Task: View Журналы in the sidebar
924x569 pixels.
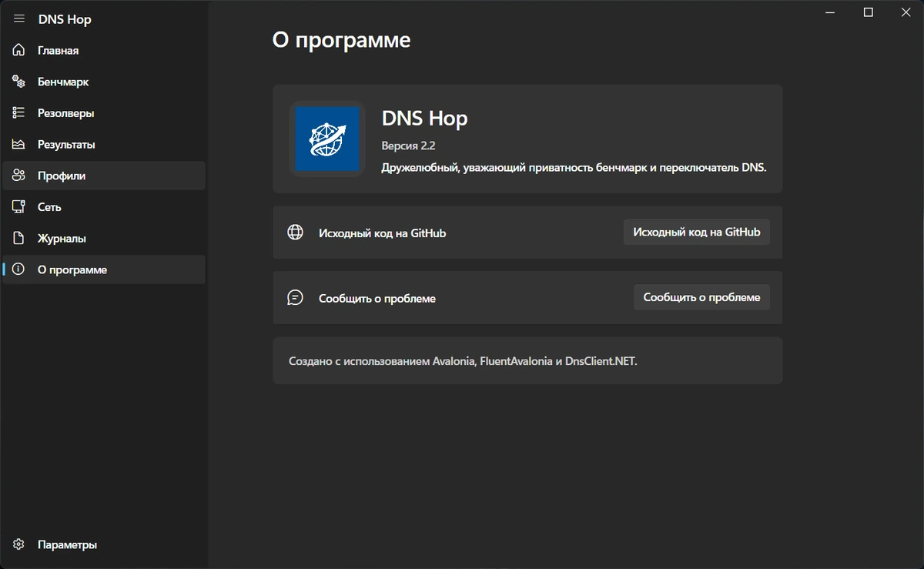Action: [104, 239]
